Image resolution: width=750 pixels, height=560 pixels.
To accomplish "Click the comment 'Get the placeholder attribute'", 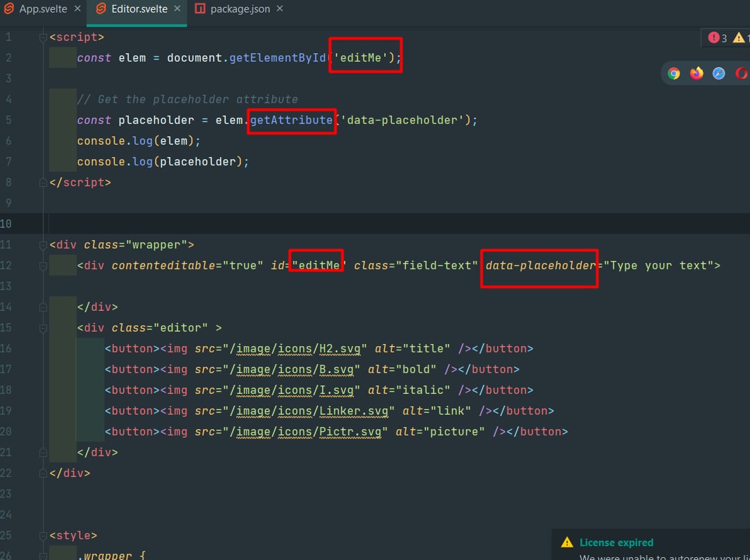I will 188,100.
